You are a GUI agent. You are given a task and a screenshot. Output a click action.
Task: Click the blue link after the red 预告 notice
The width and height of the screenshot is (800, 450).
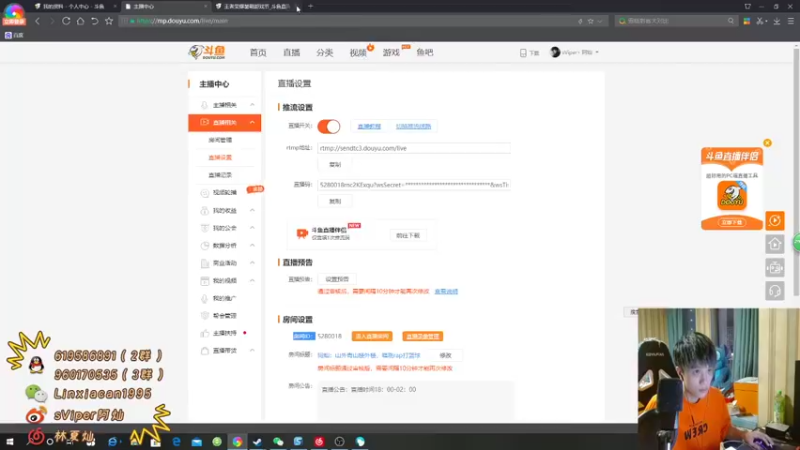(x=446, y=291)
